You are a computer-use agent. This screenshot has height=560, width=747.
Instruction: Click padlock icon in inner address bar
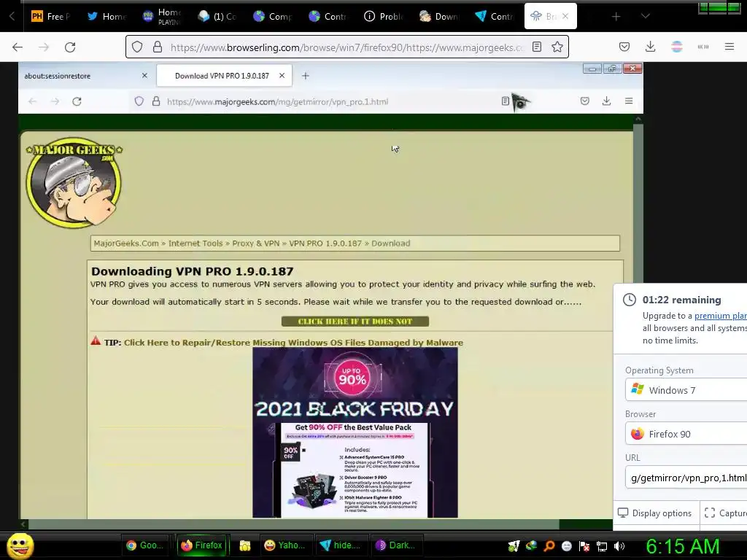tap(156, 101)
